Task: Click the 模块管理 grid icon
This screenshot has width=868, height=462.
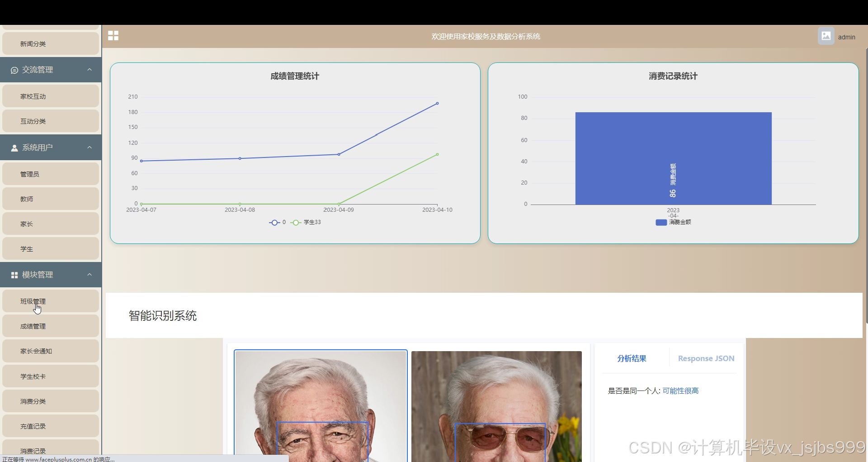Action: coord(14,275)
